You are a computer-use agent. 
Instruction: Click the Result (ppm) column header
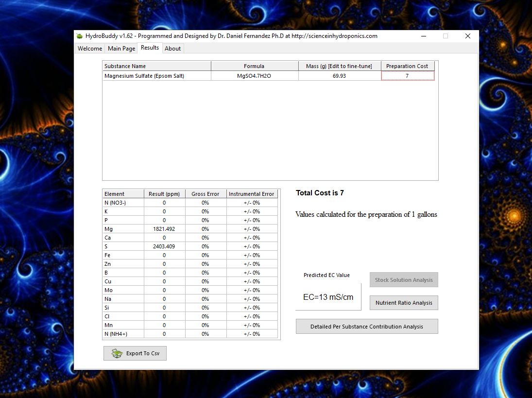point(165,194)
